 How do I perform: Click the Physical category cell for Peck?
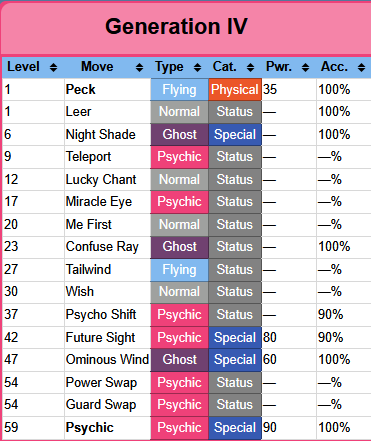coord(235,90)
